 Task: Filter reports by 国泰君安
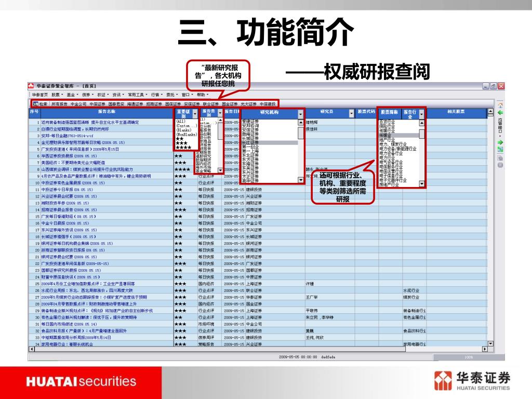116,104
